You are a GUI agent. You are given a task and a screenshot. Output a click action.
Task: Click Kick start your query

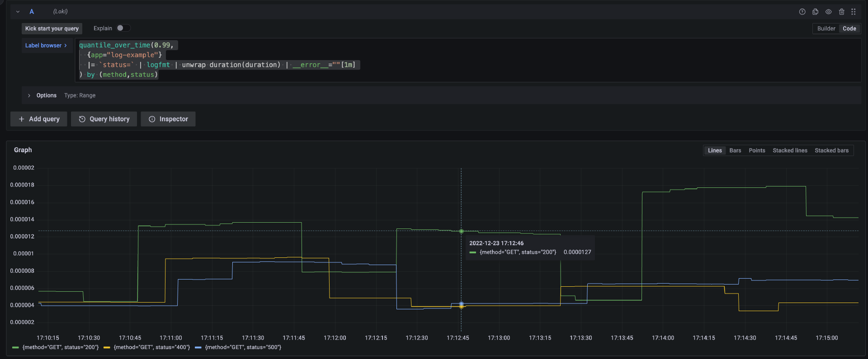(52, 28)
